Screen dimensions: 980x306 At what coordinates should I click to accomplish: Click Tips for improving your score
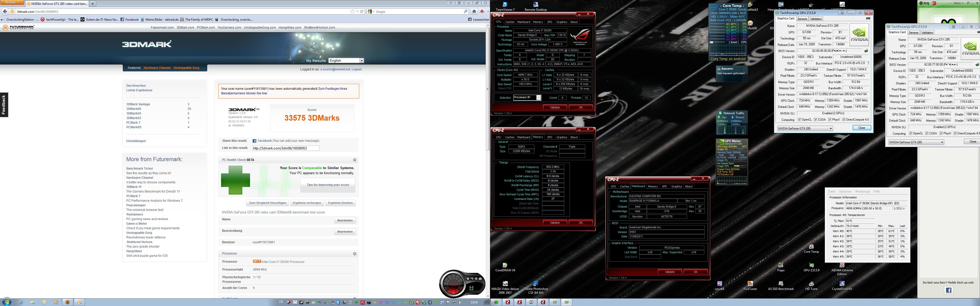pos(328,185)
